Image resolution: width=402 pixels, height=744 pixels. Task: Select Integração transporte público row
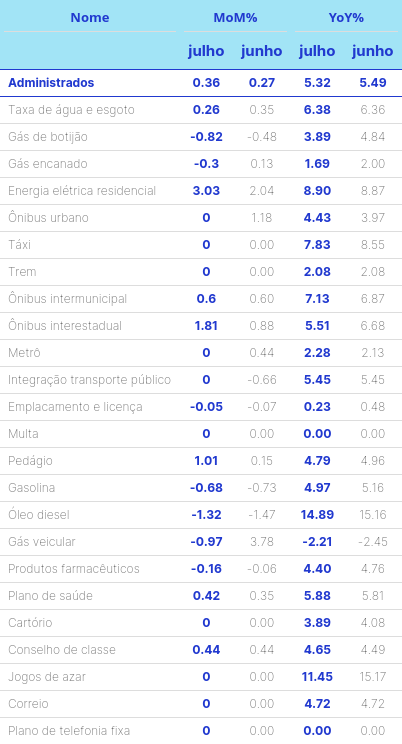point(201,380)
